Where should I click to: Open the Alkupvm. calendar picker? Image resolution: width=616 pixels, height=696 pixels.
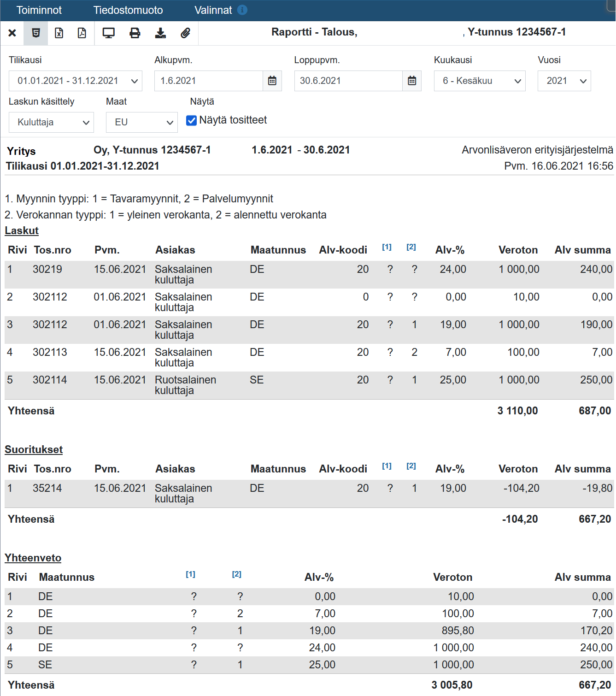point(272,81)
